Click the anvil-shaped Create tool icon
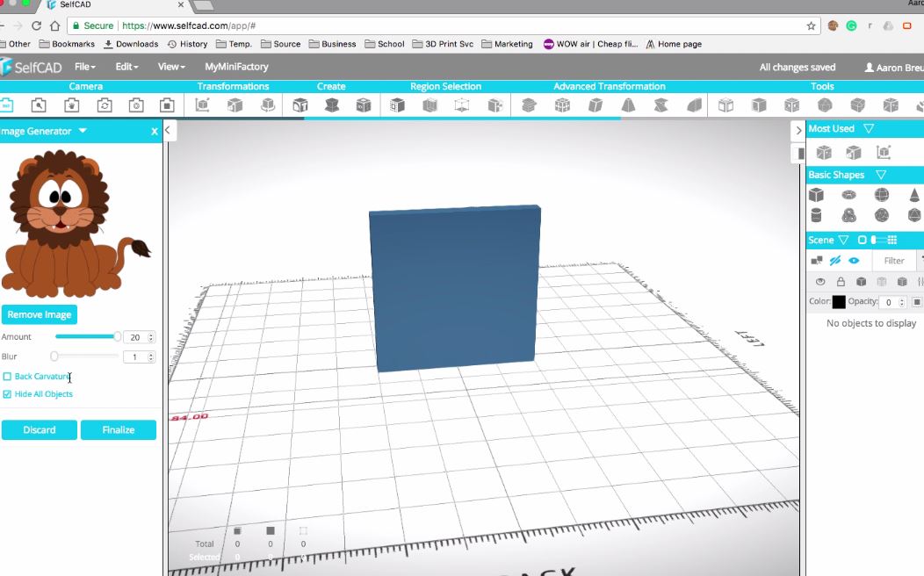The width and height of the screenshot is (924, 576). [x=332, y=105]
